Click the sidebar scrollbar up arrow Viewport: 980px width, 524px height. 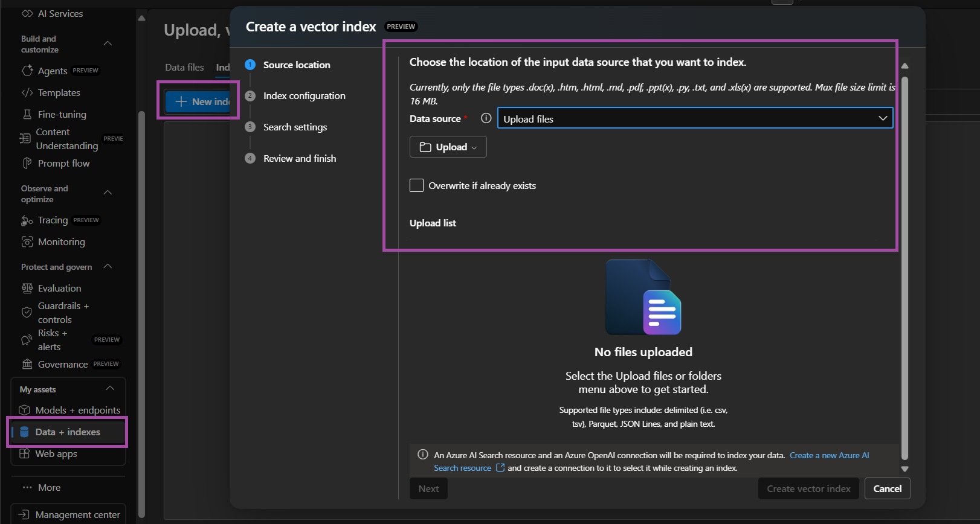(141, 18)
